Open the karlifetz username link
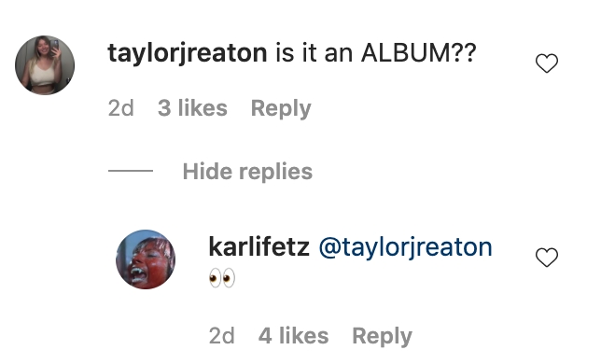The image size is (601, 364). 259,247
